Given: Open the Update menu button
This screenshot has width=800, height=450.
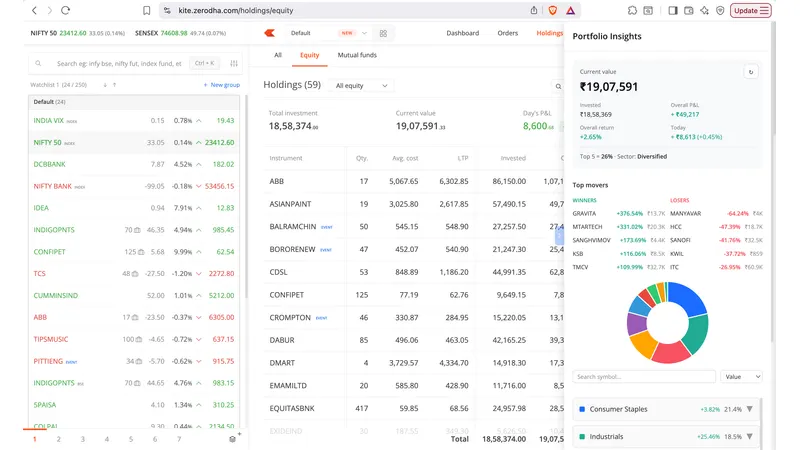Looking at the screenshot, I should pos(751,10).
